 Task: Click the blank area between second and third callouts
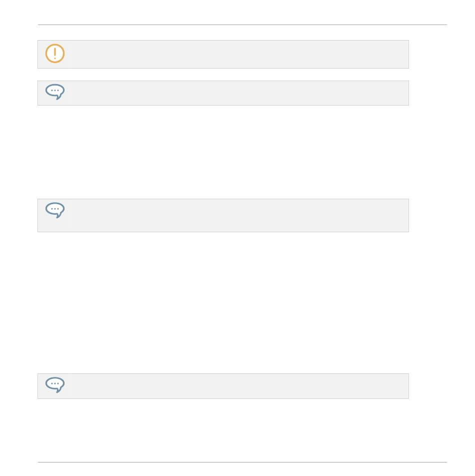223,152
